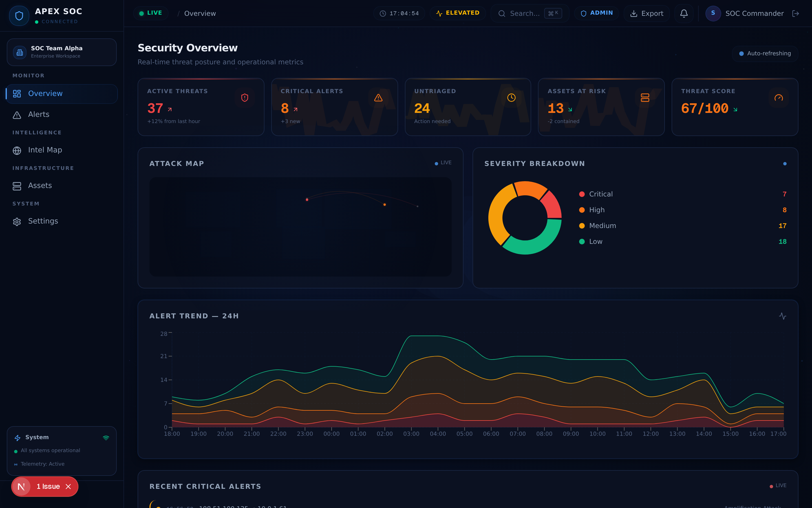Viewport: 812px width, 508px height.
Task: Open Settings from the sidebar
Action: tap(62, 222)
